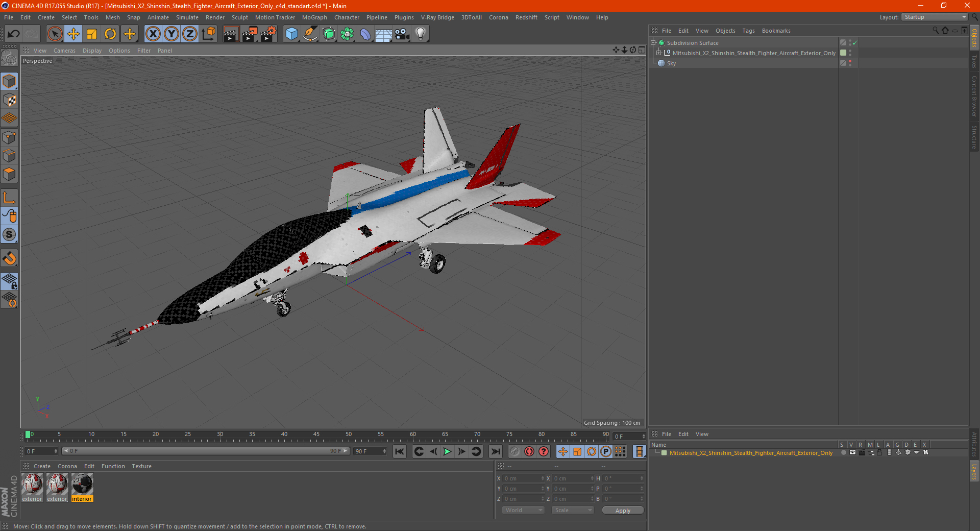Collapse the Subdivision Surface tree item

pyautogui.click(x=653, y=43)
